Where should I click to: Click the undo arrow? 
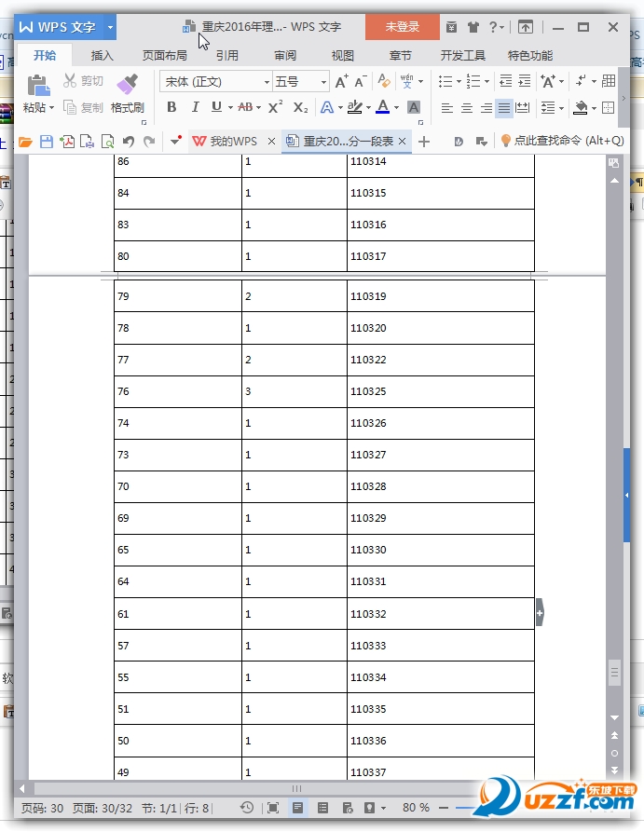(x=128, y=141)
